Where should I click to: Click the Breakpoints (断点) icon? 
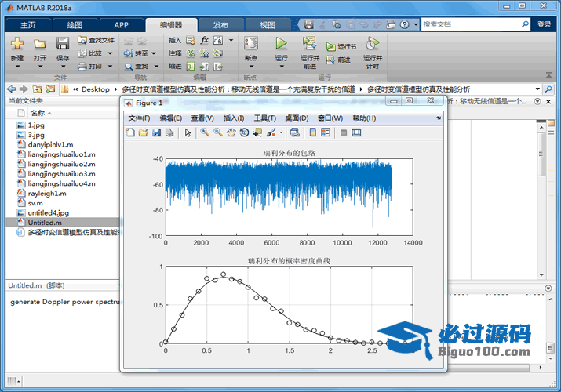coord(251,43)
